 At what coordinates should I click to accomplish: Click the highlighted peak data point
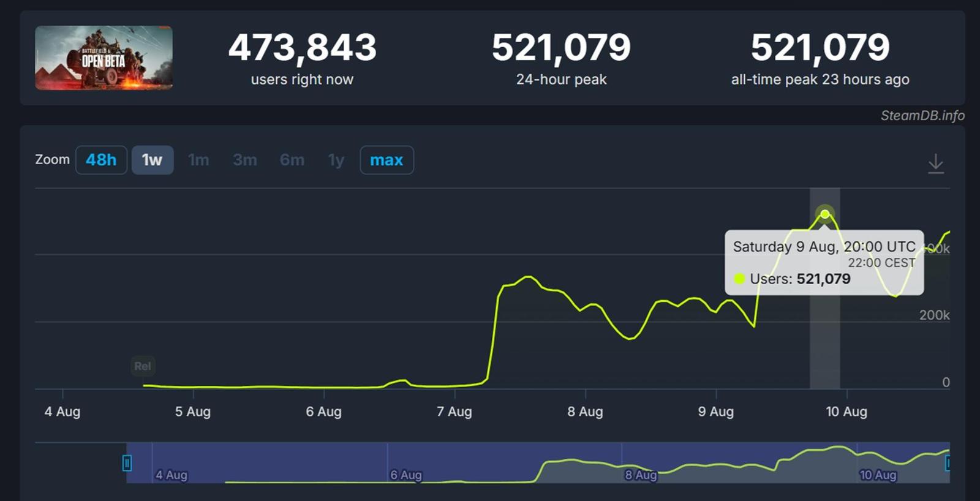click(x=825, y=214)
